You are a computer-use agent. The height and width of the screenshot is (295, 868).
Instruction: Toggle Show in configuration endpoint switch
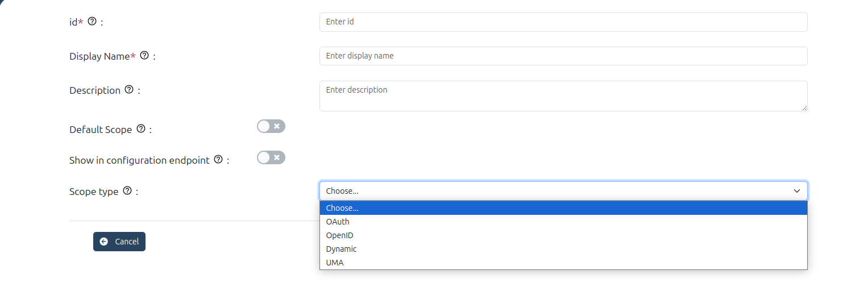point(271,157)
